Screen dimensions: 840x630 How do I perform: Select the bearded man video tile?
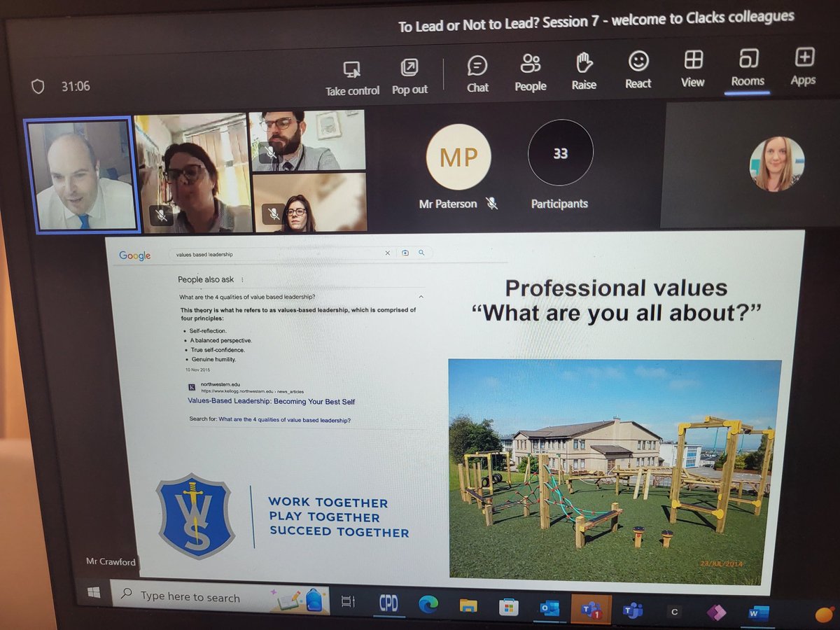(x=308, y=141)
